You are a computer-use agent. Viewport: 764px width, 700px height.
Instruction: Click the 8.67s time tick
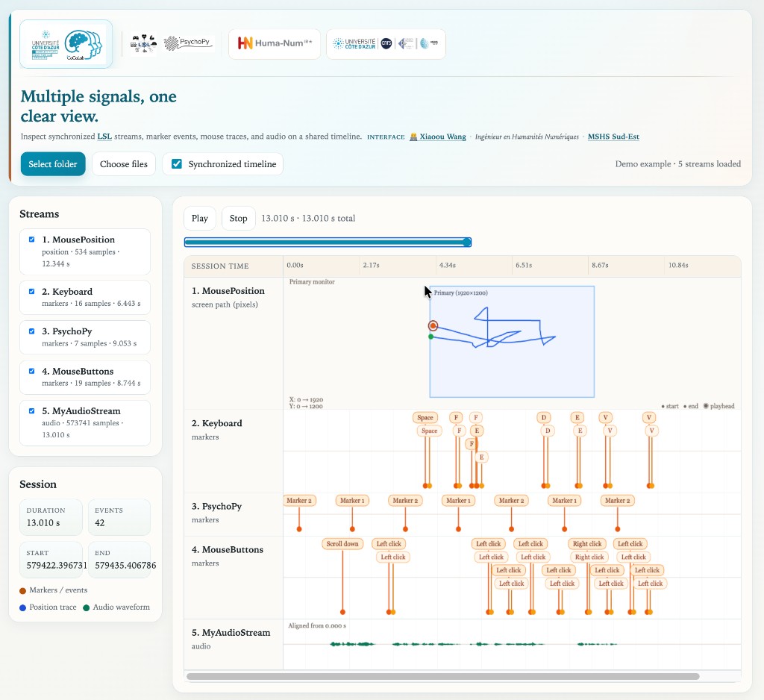pos(600,265)
